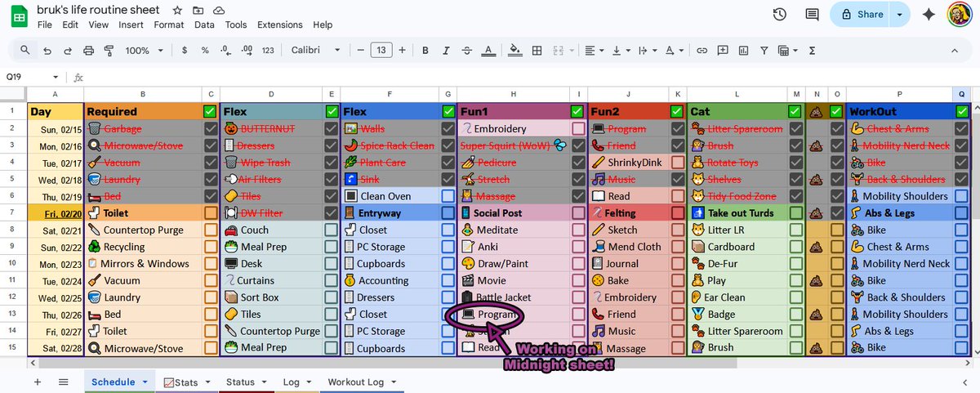Print the spreadsheet
Screen dimensions: 980x393
[x=88, y=50]
